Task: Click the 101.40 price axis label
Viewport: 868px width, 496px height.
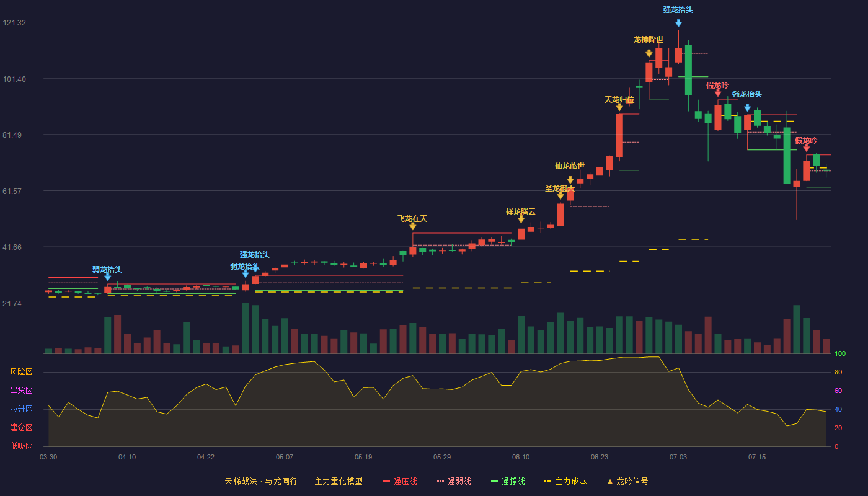Action: (x=14, y=79)
